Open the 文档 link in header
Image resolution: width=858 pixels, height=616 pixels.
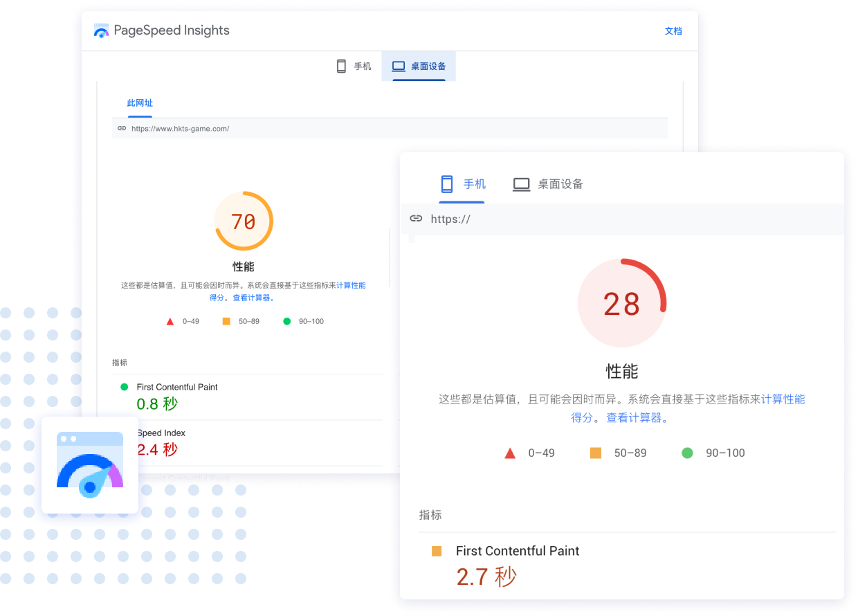(673, 31)
